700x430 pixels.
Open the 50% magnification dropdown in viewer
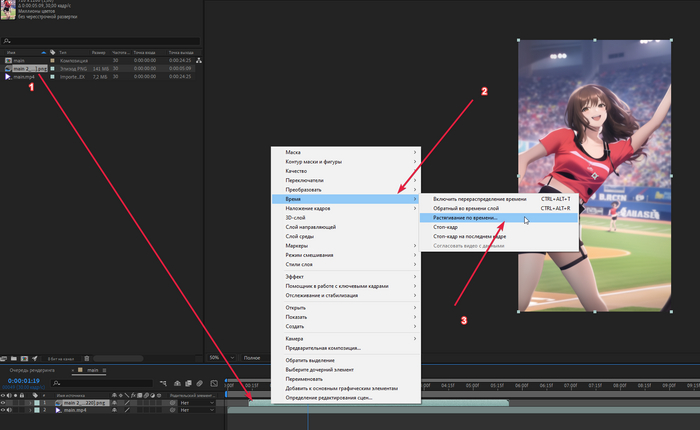[x=216, y=357]
